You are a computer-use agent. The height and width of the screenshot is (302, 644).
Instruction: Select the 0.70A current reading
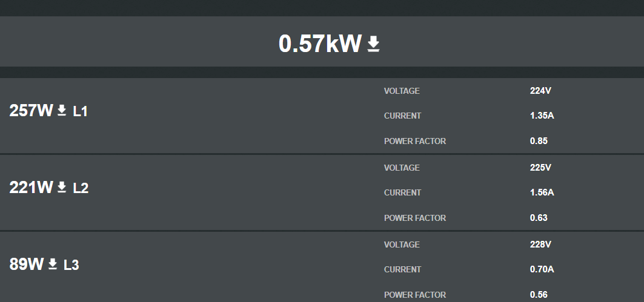pos(542,269)
